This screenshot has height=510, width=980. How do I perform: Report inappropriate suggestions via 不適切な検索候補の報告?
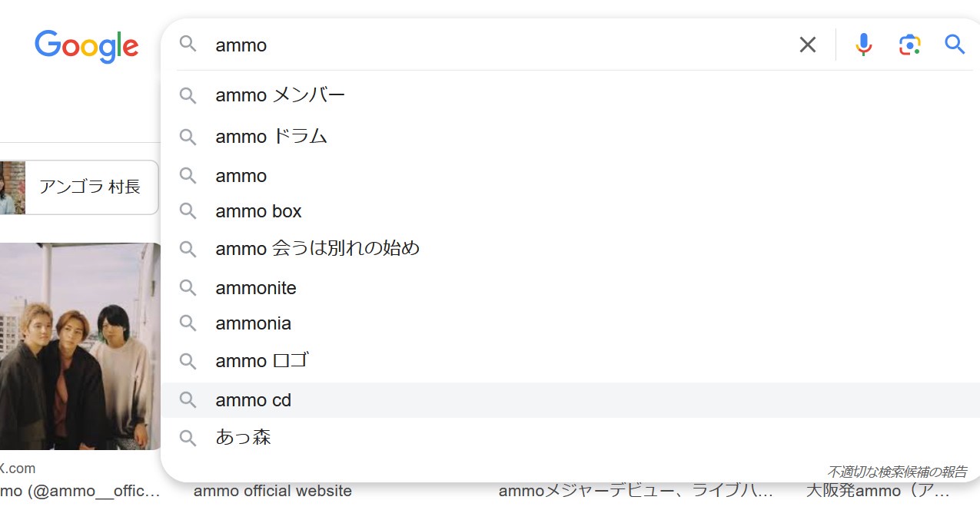897,472
